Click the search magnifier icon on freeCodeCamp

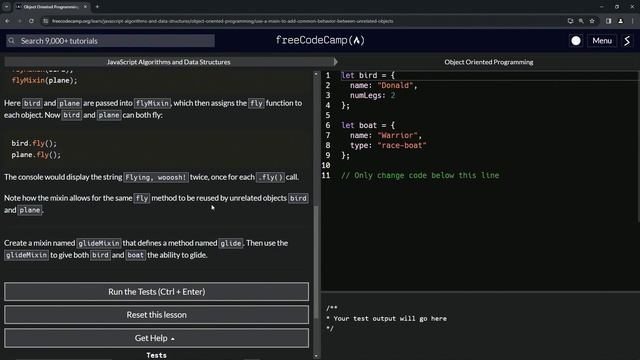coord(11,41)
